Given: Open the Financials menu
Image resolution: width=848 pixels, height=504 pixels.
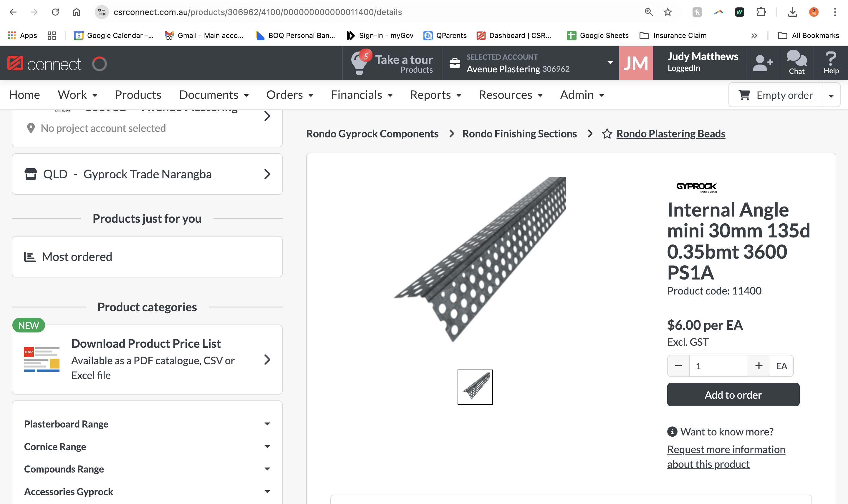Looking at the screenshot, I should click(x=362, y=95).
